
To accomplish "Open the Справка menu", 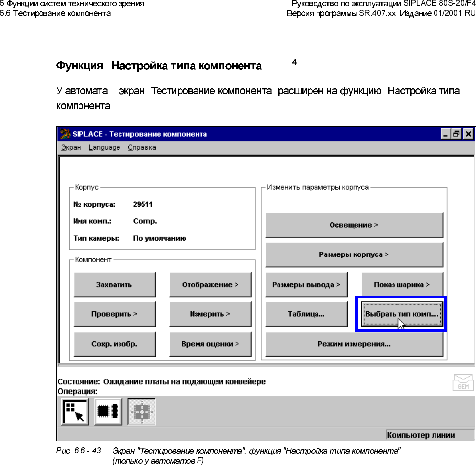I will click(x=142, y=147).
